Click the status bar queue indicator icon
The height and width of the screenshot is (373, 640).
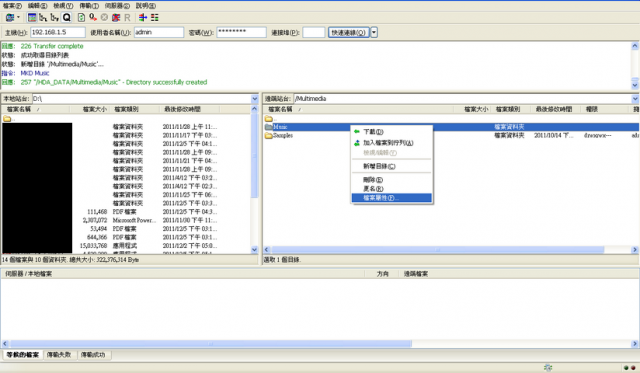pyautogui.click(x=548, y=368)
